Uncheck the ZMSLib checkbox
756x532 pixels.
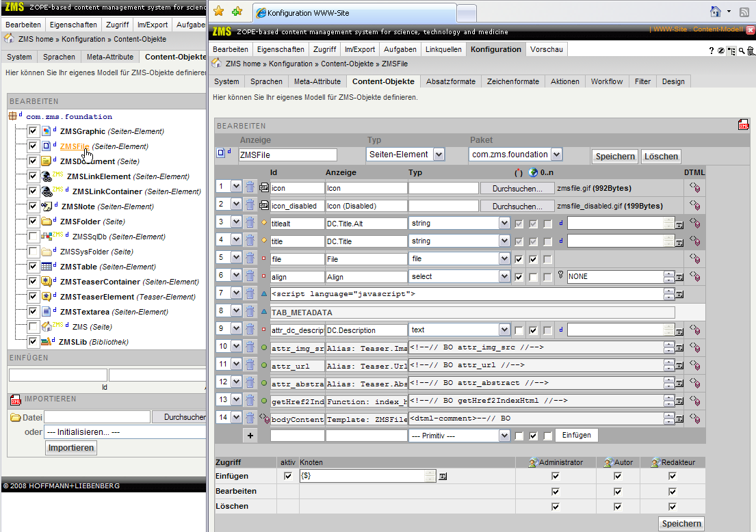click(x=33, y=341)
